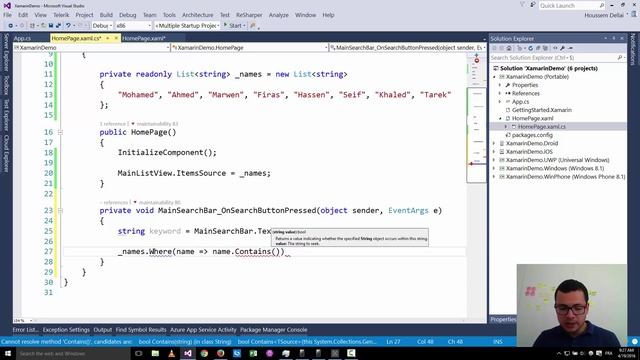The height and width of the screenshot is (360, 640).
Task: Click the navigate backward toolbar icon
Action: point(10,26)
